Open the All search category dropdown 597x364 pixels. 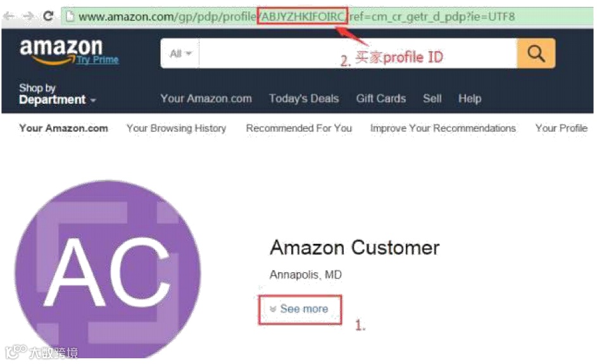(180, 53)
